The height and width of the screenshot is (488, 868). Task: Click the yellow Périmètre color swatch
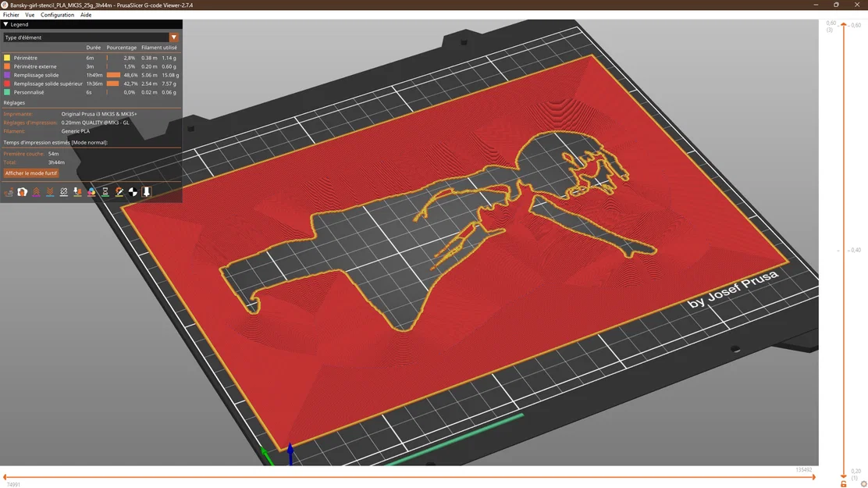(x=7, y=58)
